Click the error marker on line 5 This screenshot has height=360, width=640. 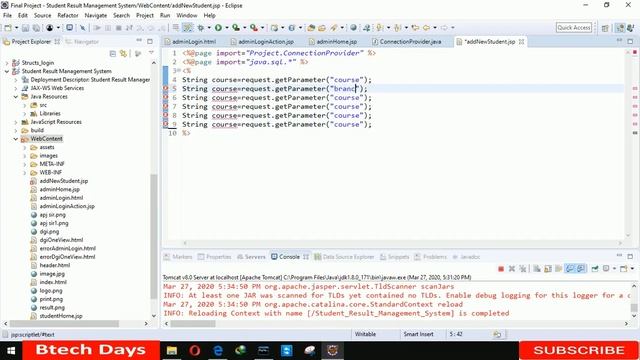click(166, 88)
